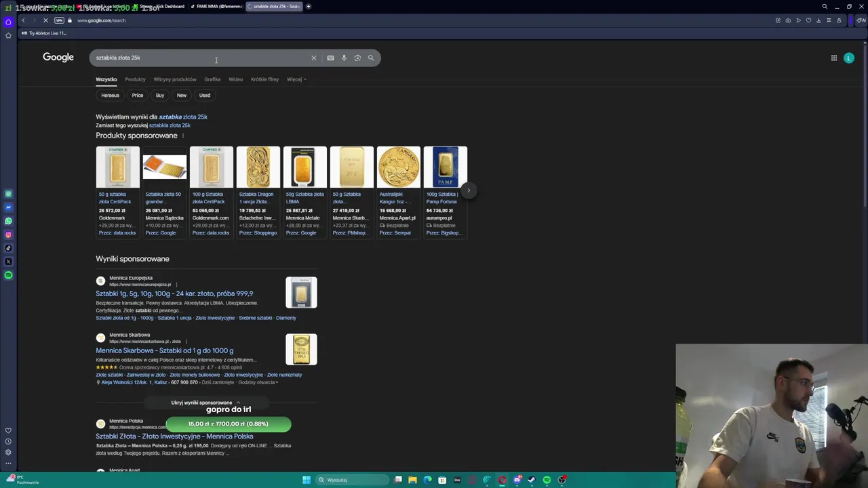
Task: Expand the Więcej dropdown
Action: point(296,79)
